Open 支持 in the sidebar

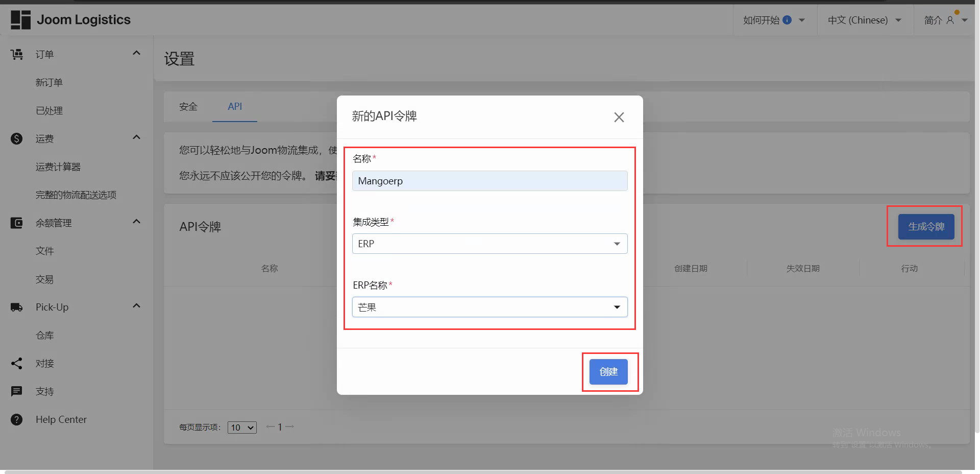(x=44, y=391)
